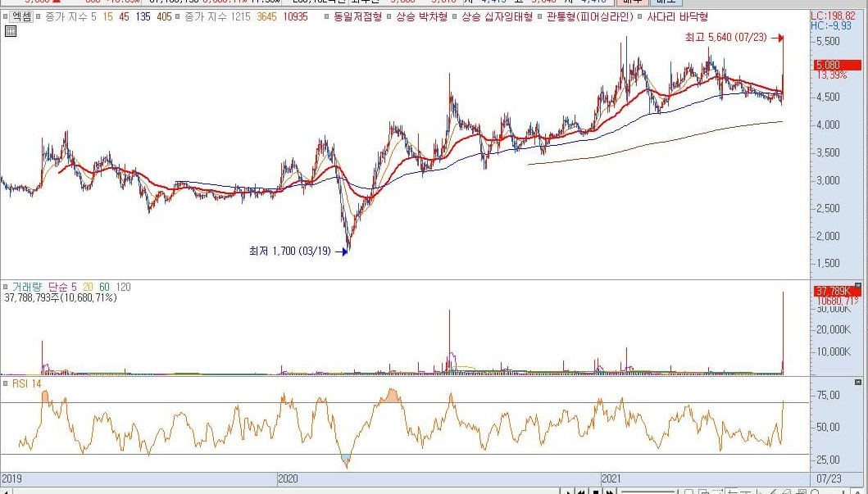
Task: Toggle the marker before 관통형(피어싱라인)
Action: pos(540,16)
